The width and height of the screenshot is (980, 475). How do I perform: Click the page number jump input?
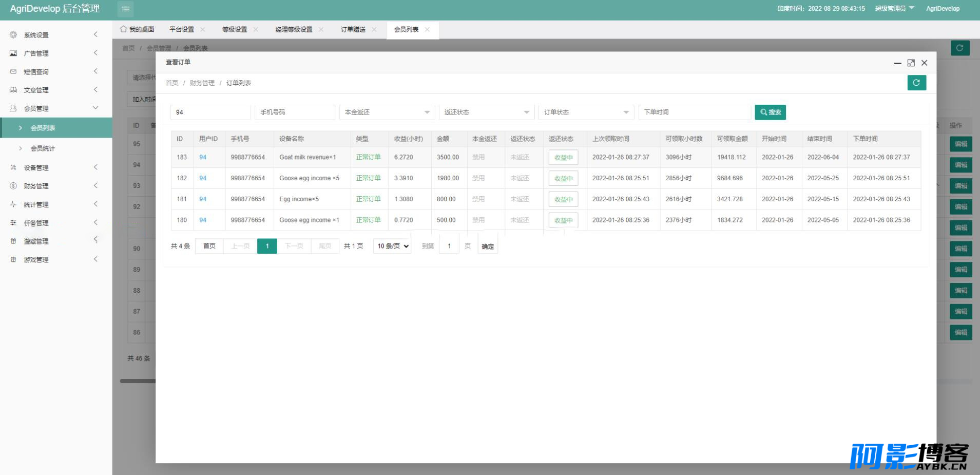[x=449, y=246]
